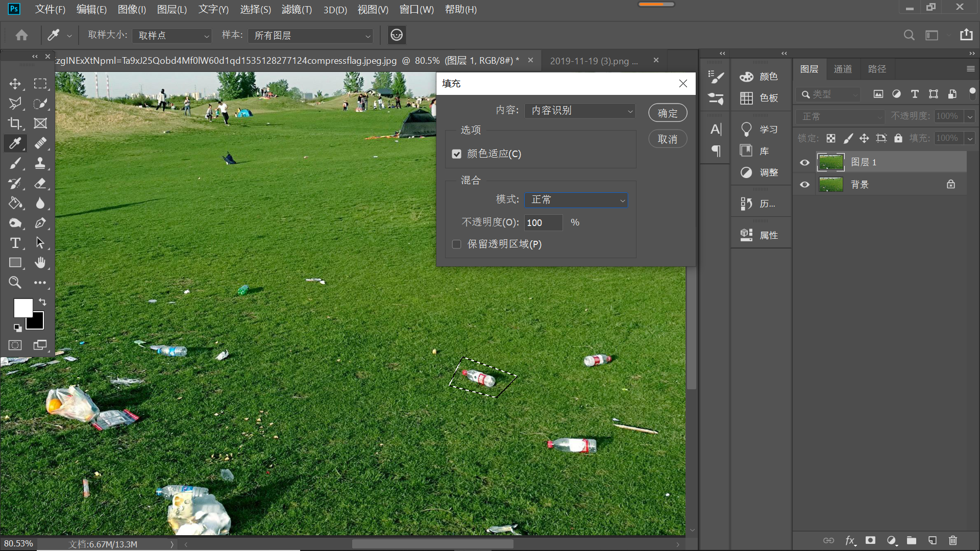Switch to the 通道 tab

click(x=843, y=69)
